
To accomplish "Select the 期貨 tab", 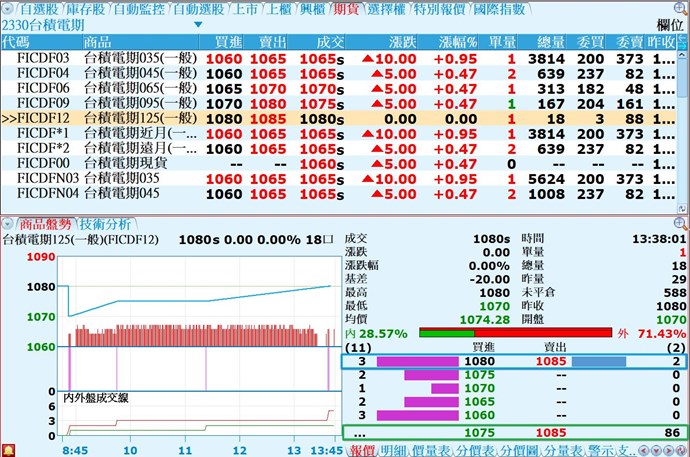I will click(346, 9).
